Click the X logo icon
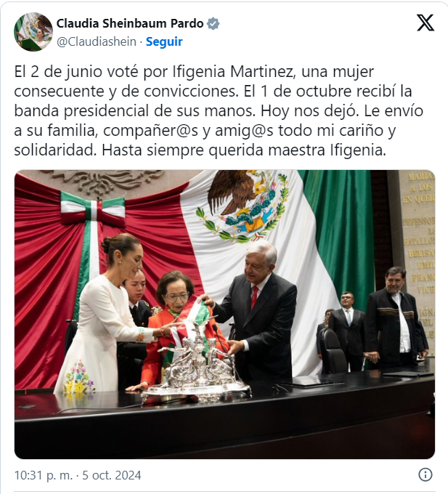 425,23
